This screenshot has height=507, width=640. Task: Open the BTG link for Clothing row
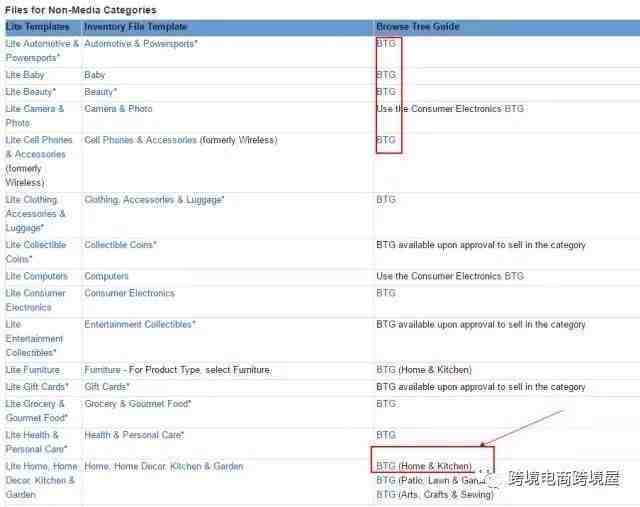[x=386, y=200]
